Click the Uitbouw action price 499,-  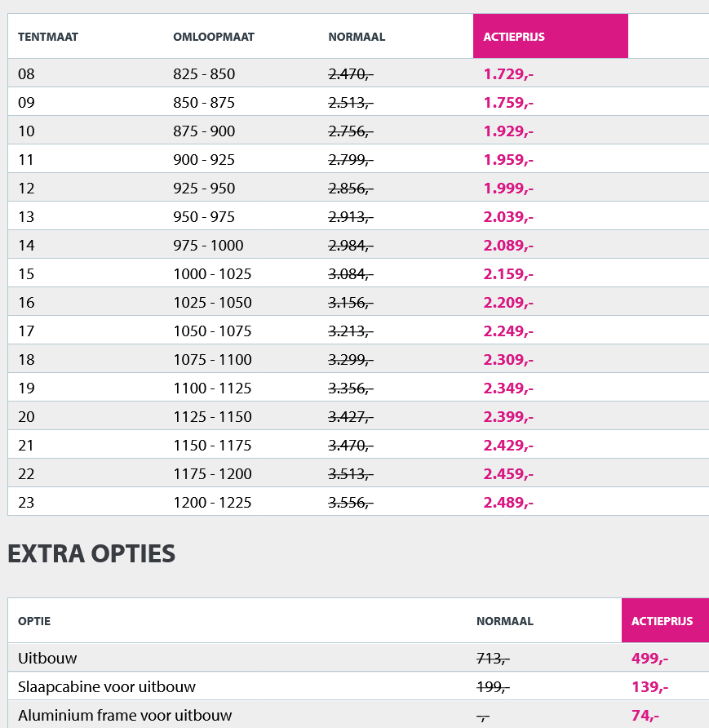[651, 658]
